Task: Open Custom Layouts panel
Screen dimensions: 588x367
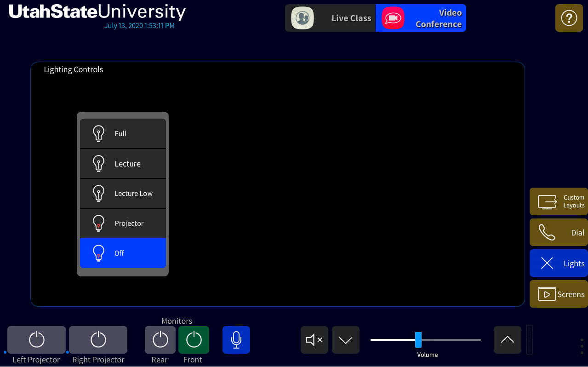Action: tap(559, 201)
